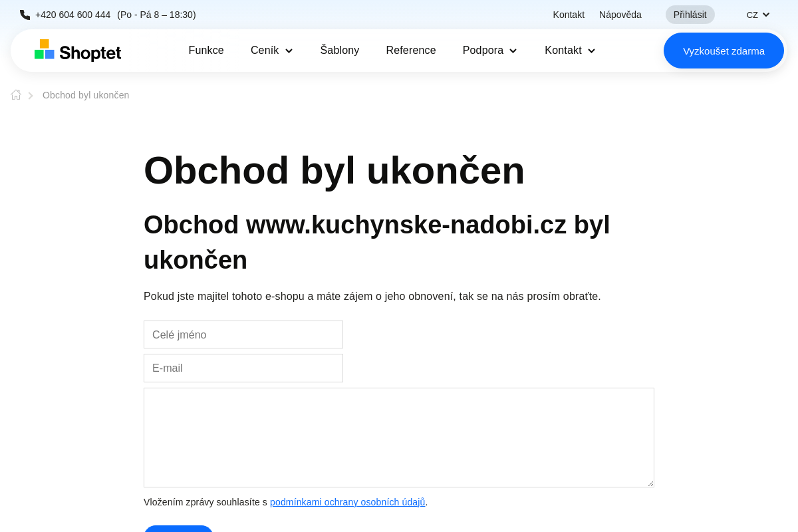Screen dimensions: 798x532
Task: Click the Shoptet logo
Action: pos(77,50)
